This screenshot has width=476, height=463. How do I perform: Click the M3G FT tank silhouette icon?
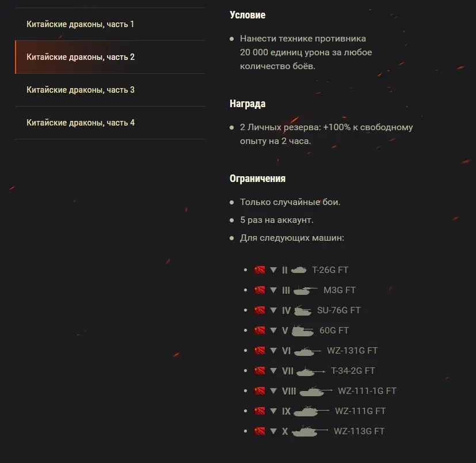click(x=306, y=290)
